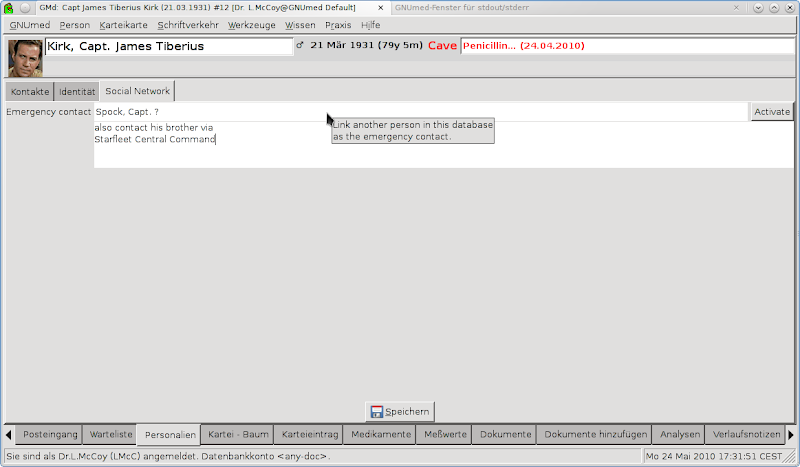
Task: Open the Medikamente tab
Action: 381,434
